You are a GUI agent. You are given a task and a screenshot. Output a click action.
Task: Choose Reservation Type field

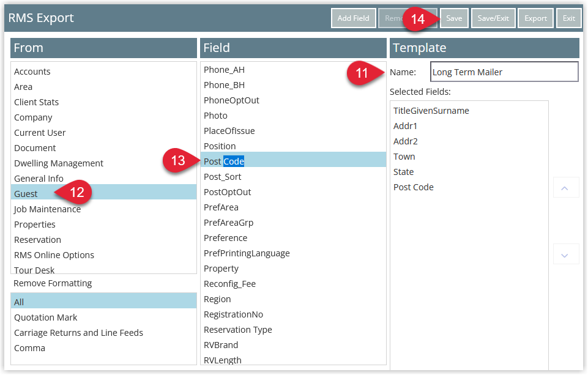(x=293, y=330)
